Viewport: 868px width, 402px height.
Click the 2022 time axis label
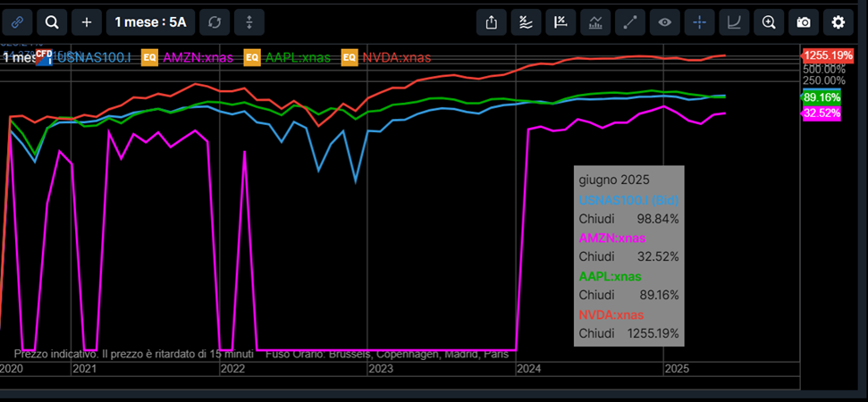(232, 368)
